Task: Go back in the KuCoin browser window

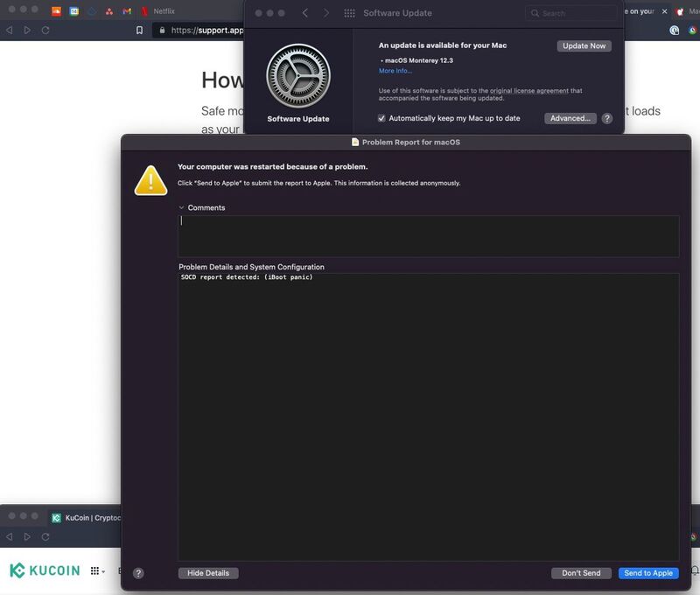Action: [x=10, y=537]
